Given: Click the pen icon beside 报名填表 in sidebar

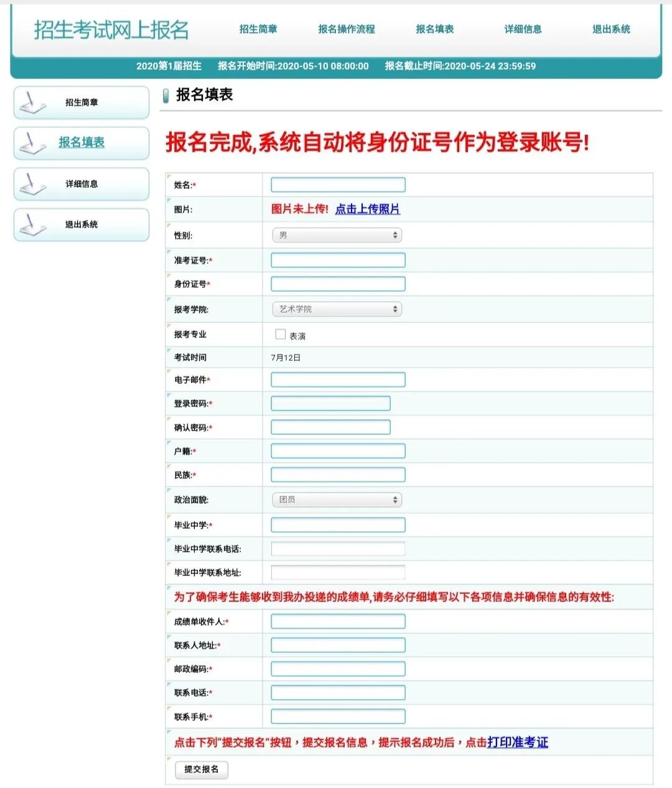Looking at the screenshot, I should (x=32, y=144).
